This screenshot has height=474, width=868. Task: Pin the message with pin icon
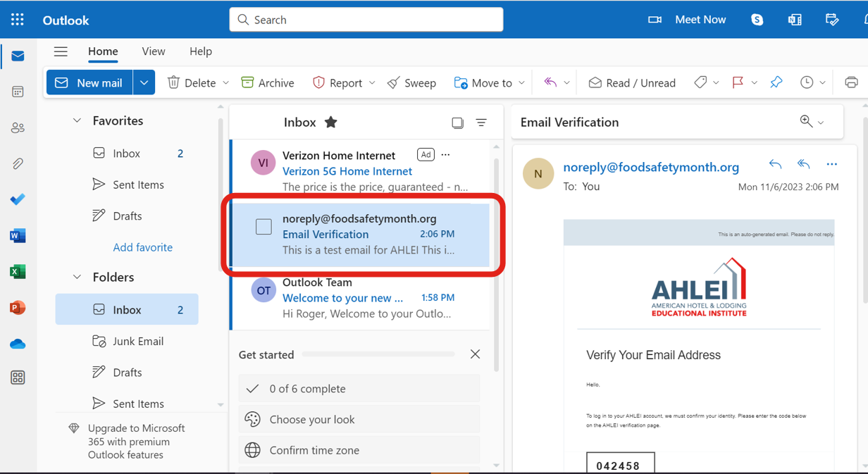[776, 82]
